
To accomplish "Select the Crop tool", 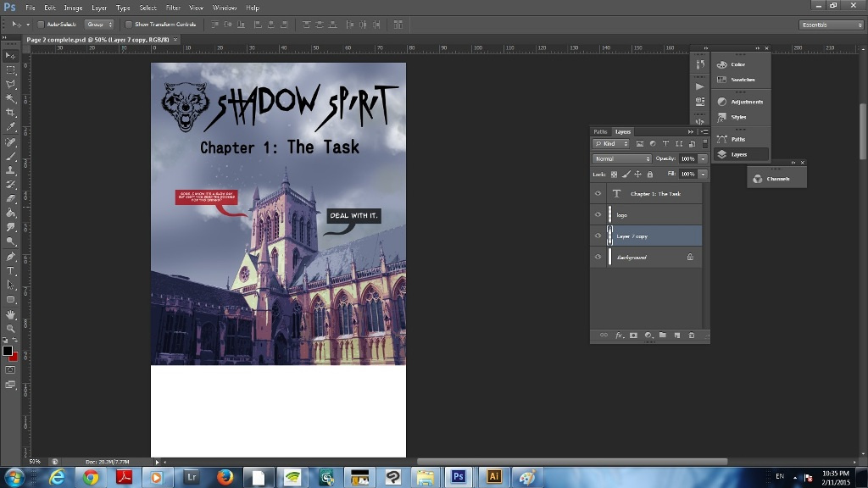I will click(11, 113).
